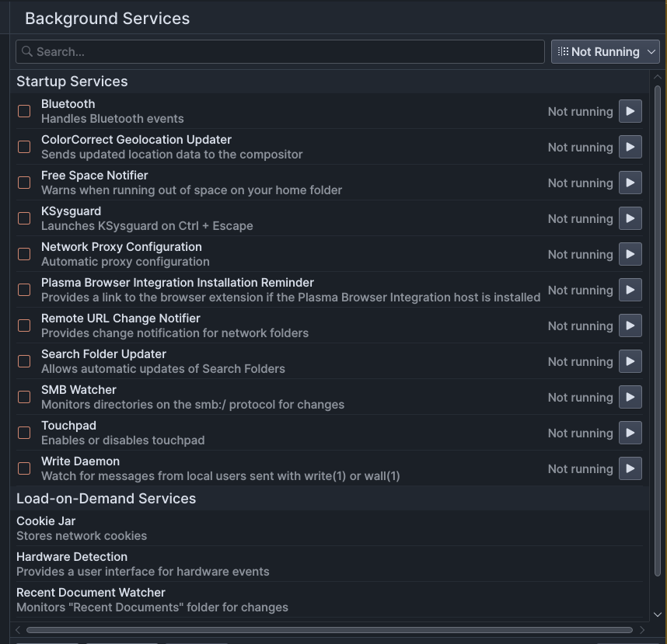Start the Bluetooth service with play button
The image size is (667, 644).
pos(630,111)
